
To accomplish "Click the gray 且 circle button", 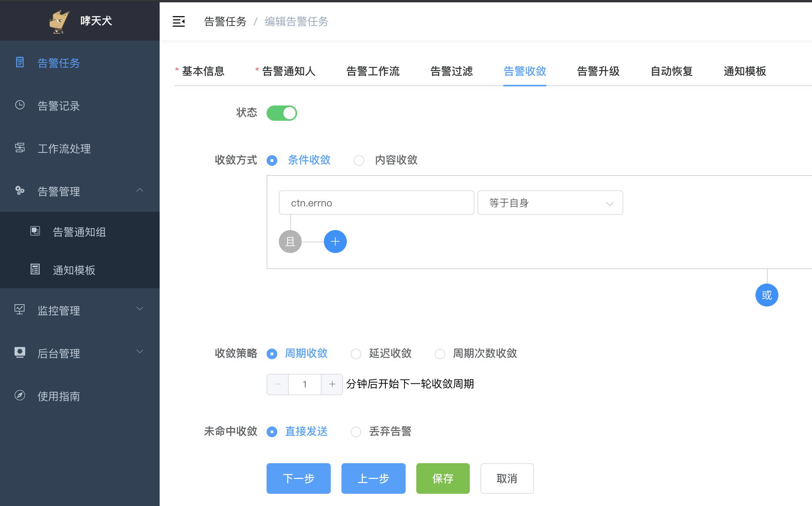I will coord(290,242).
